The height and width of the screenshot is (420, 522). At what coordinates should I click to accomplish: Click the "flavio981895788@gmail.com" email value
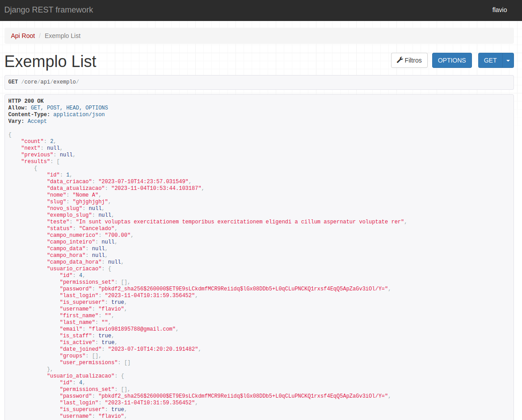point(132,329)
